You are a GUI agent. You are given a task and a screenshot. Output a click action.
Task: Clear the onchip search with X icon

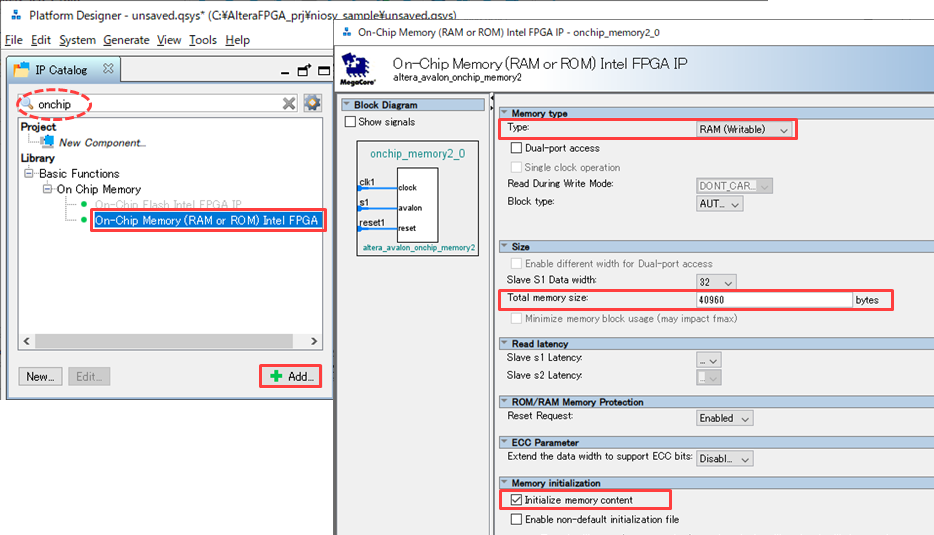point(289,104)
